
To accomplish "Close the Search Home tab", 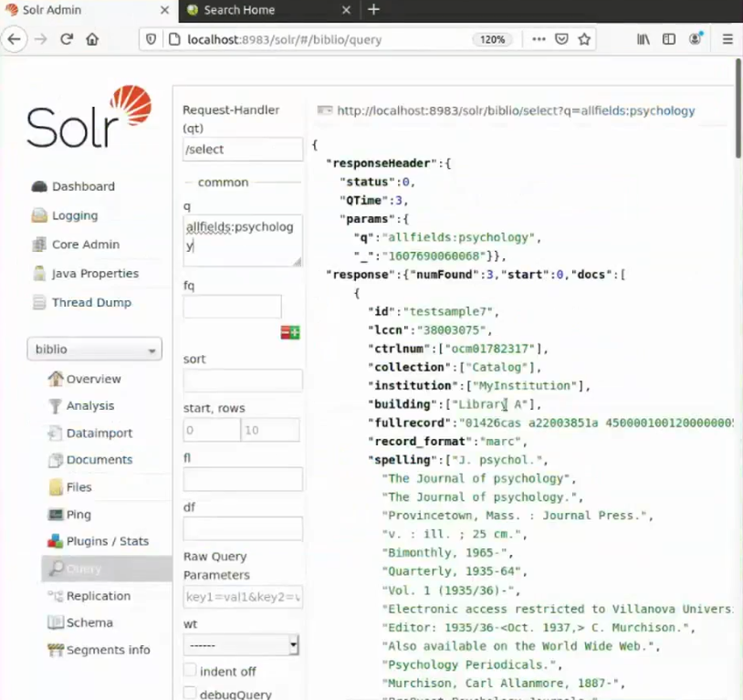I will [x=346, y=10].
